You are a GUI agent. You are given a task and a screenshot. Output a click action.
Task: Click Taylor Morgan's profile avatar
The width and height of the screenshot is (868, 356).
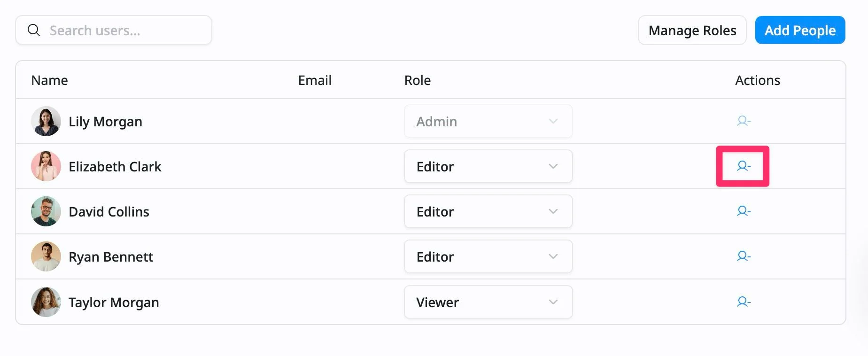(x=46, y=302)
